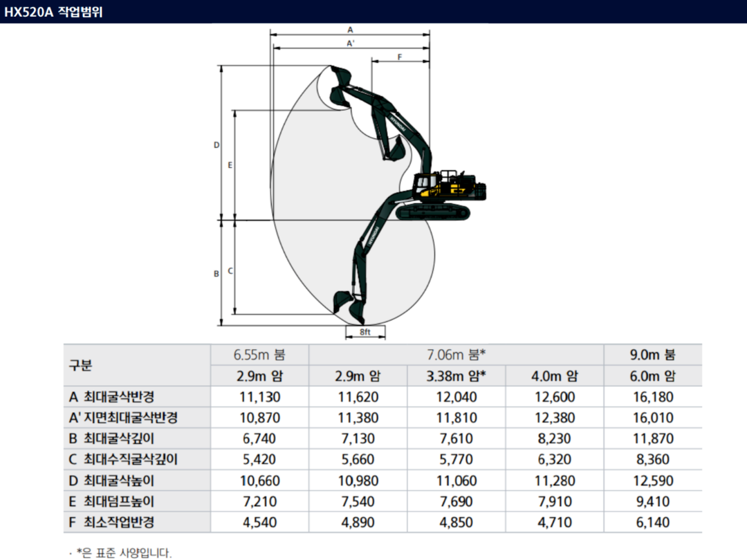
Task: Click the page title 'HX520A 작업범위'
Action: coord(53,12)
